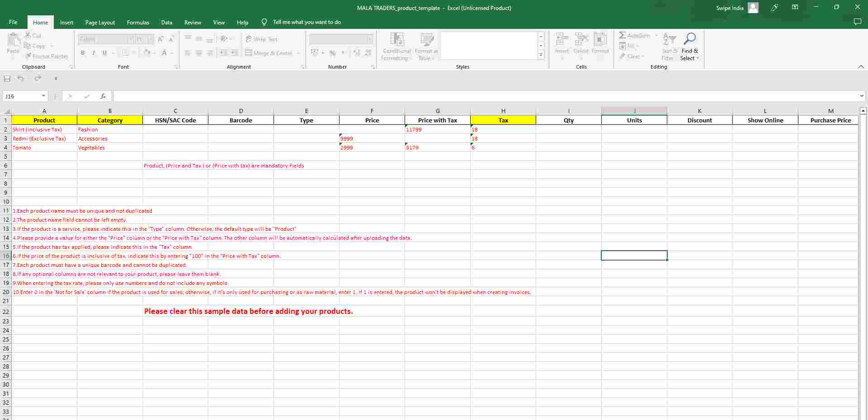
Task: Switch to the Data tab
Action: 167,22
